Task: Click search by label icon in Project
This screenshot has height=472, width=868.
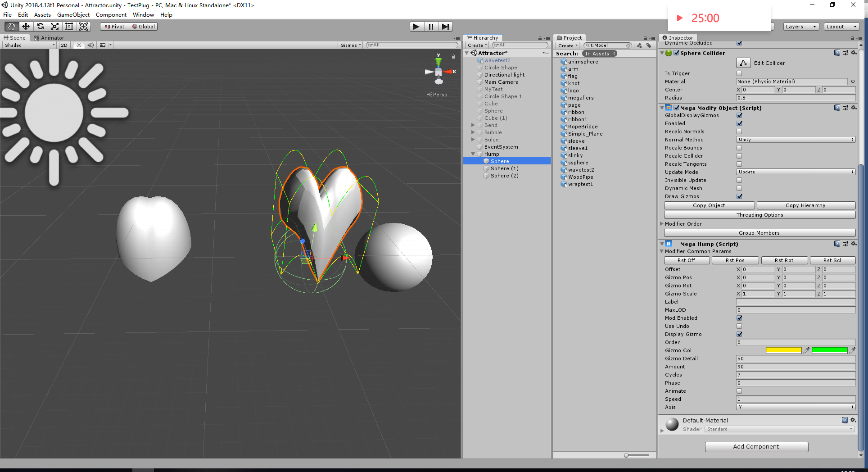Action: point(649,45)
